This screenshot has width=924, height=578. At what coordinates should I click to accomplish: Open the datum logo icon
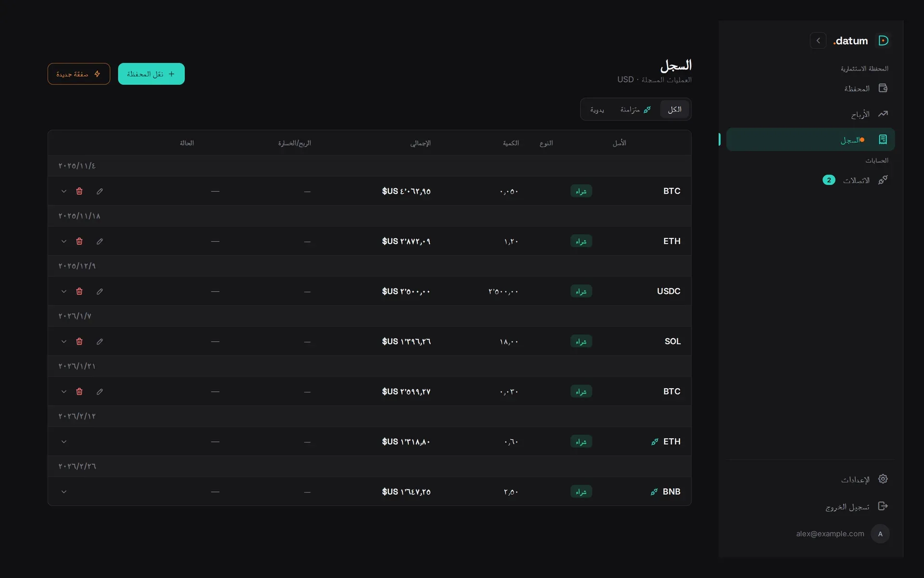(x=883, y=40)
